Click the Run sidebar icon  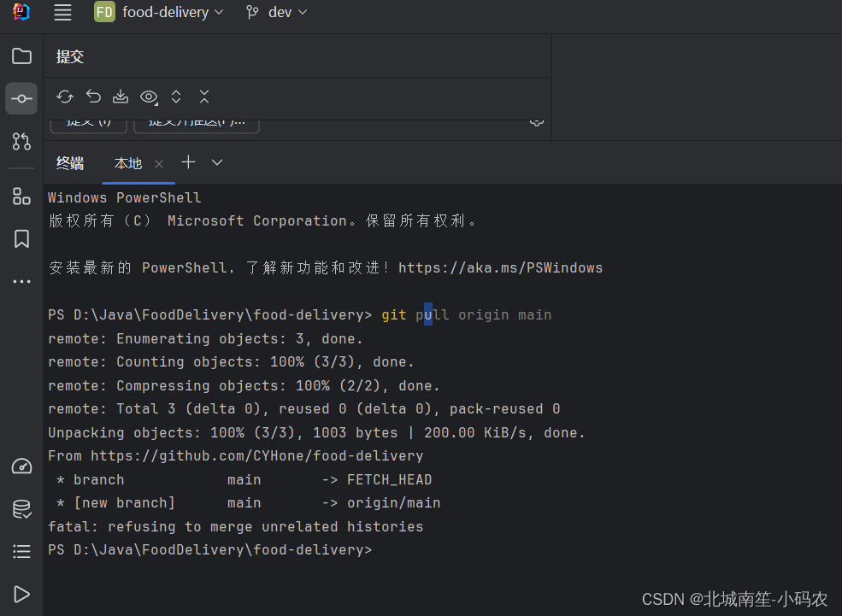tap(21, 594)
